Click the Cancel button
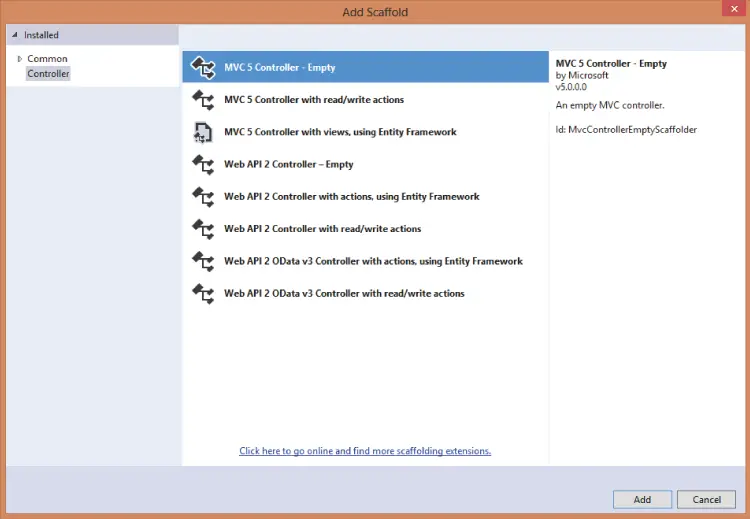This screenshot has width=750, height=519. 706,499
